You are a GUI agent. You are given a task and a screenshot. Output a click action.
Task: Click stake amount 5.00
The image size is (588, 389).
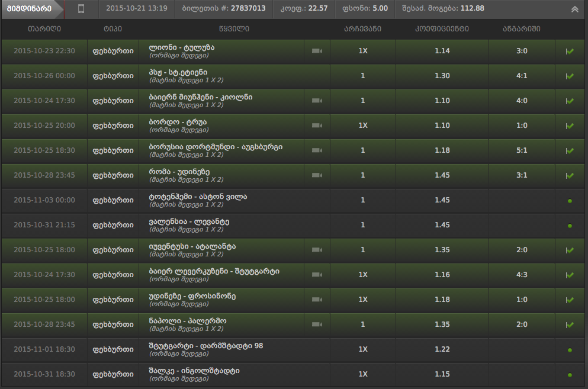(x=380, y=8)
